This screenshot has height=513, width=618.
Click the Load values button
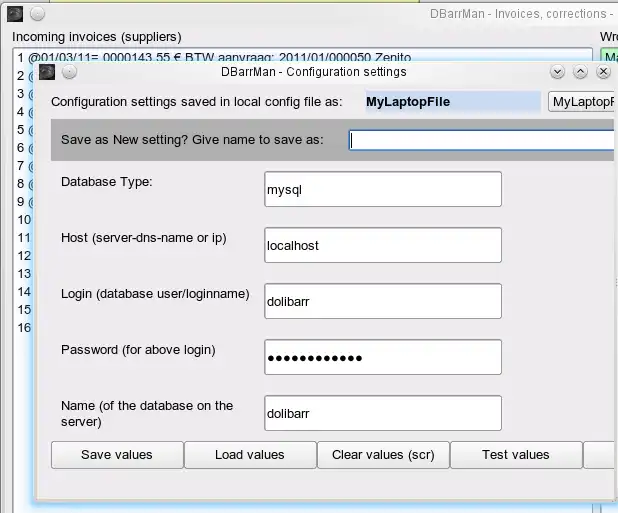(250, 455)
